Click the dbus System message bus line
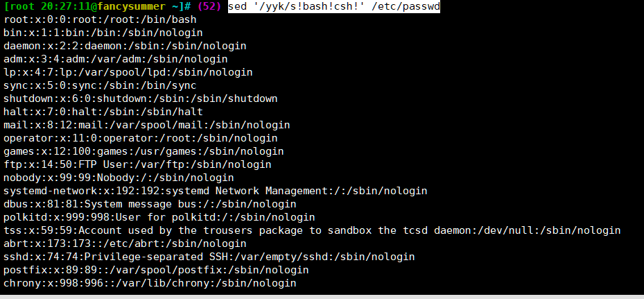644x299 pixels. coord(149,204)
